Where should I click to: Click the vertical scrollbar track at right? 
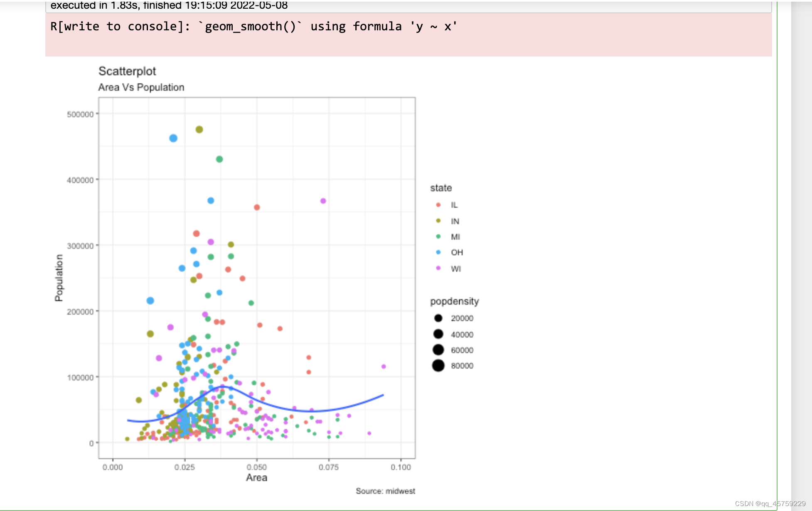point(801,249)
